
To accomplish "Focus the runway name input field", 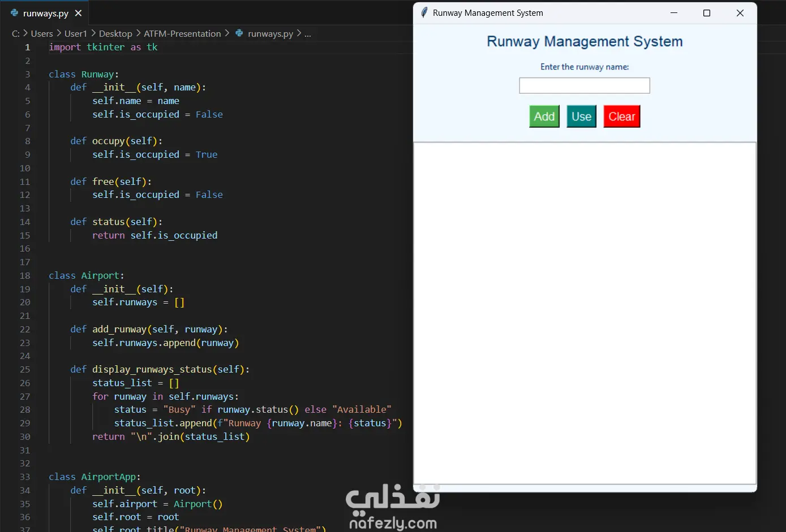I will 585,86.
